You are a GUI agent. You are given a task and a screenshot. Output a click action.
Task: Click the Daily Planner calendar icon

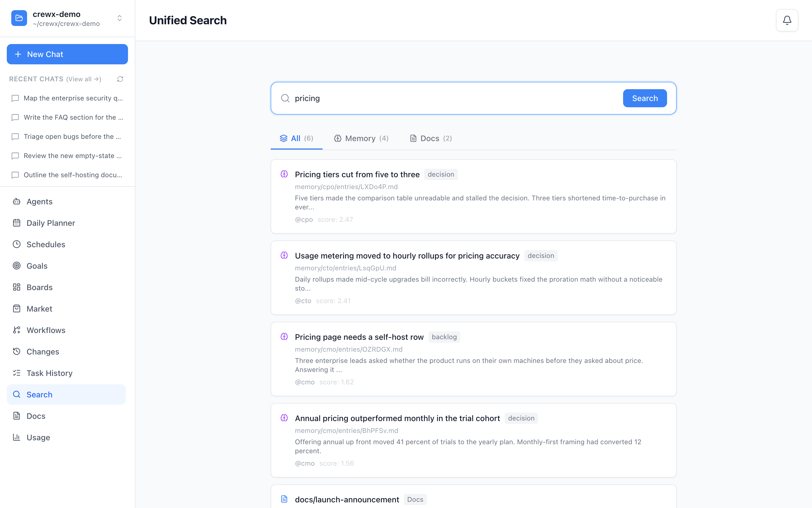point(16,223)
